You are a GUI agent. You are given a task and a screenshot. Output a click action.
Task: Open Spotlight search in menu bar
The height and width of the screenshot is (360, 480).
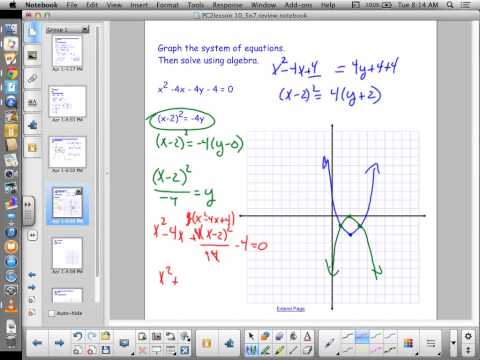(x=450, y=5)
